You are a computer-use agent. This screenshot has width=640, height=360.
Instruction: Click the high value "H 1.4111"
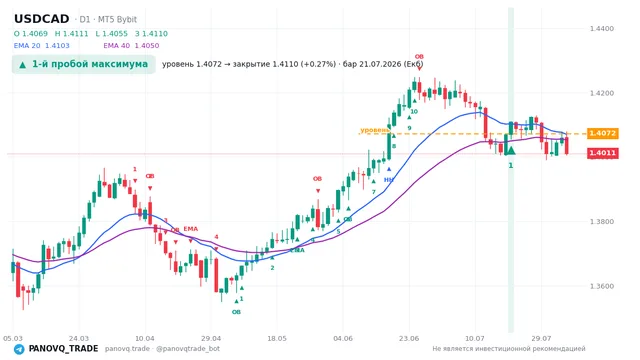[x=71, y=33]
